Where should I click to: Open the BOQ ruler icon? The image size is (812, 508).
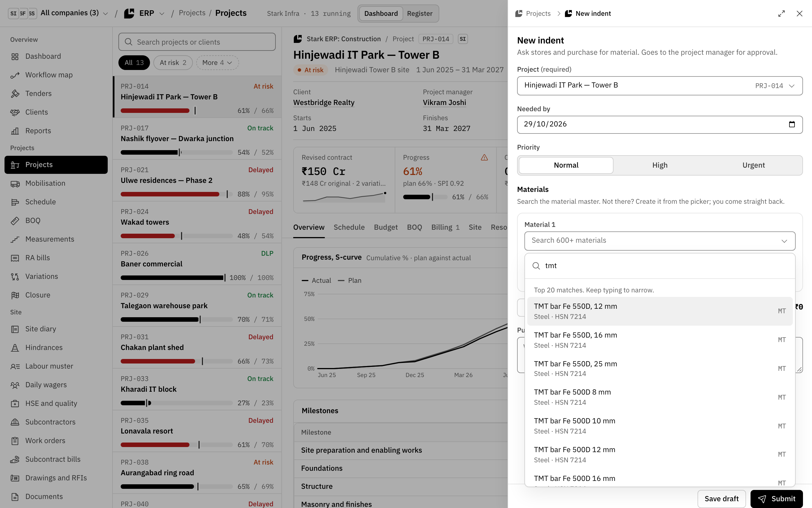click(15, 221)
